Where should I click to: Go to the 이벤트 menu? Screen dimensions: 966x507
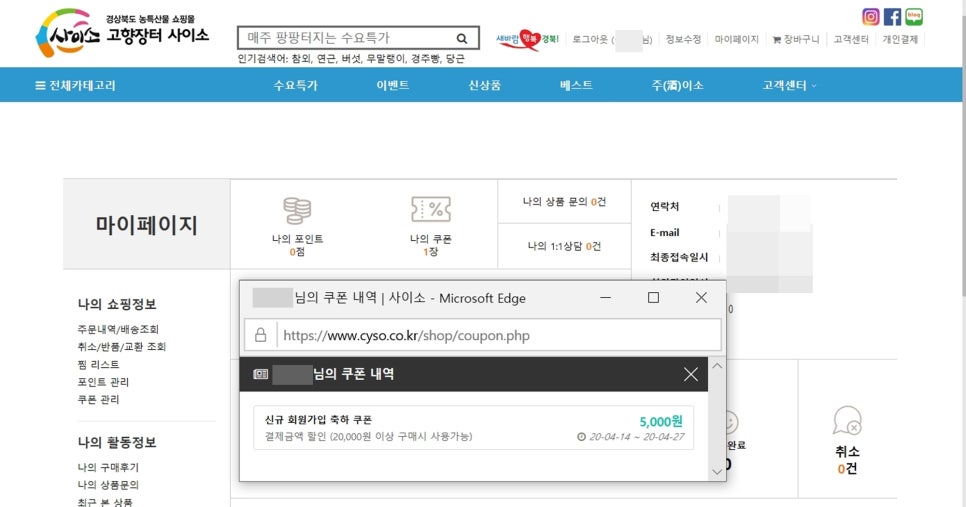coord(392,86)
